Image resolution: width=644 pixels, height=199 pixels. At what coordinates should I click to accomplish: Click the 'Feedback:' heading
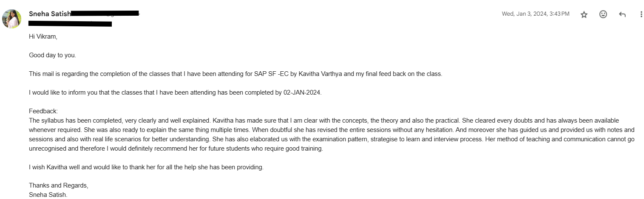(x=43, y=111)
